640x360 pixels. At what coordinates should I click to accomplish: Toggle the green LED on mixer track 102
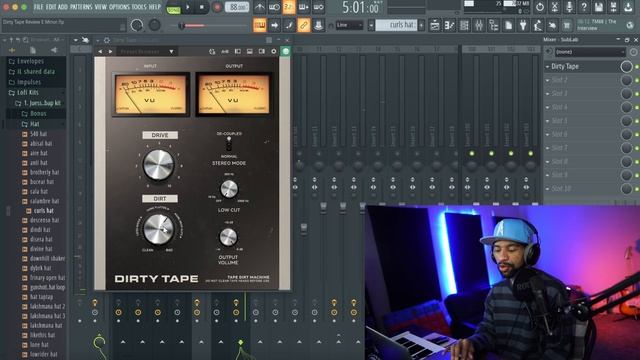click(x=511, y=153)
